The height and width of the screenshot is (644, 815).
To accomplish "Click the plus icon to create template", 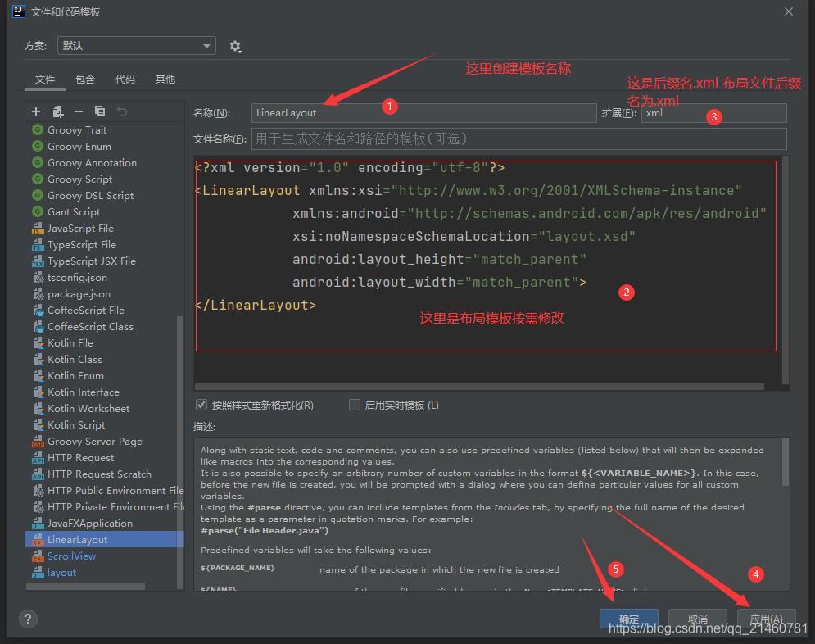I will [x=36, y=111].
